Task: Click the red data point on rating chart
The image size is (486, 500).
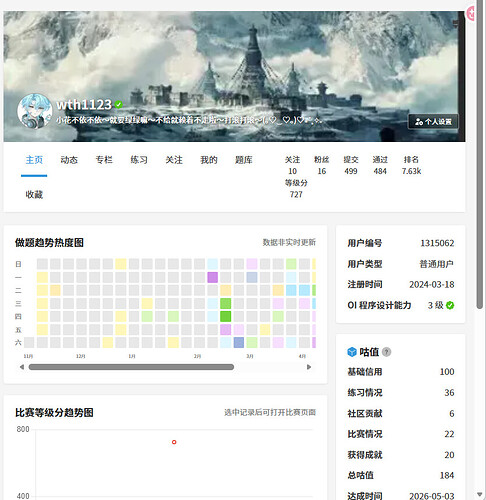Action: (x=174, y=442)
